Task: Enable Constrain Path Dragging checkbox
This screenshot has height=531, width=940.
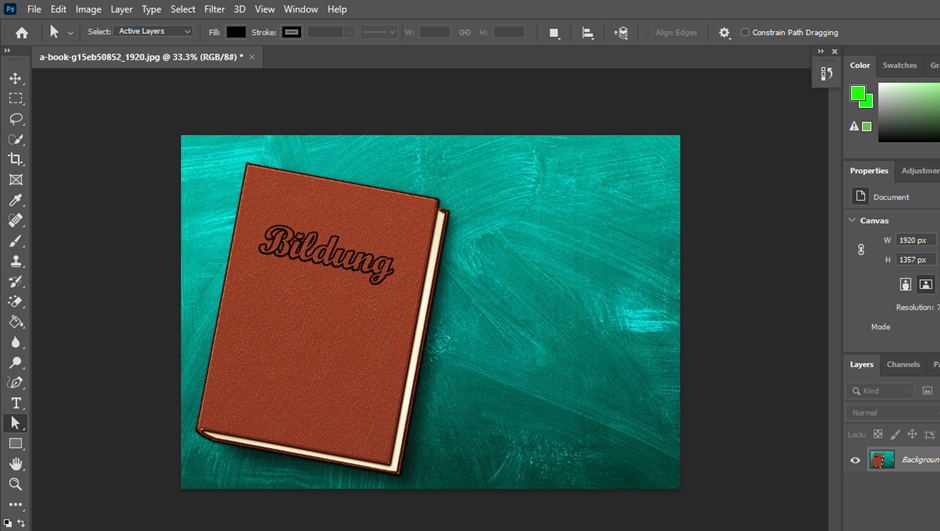Action: (x=745, y=32)
